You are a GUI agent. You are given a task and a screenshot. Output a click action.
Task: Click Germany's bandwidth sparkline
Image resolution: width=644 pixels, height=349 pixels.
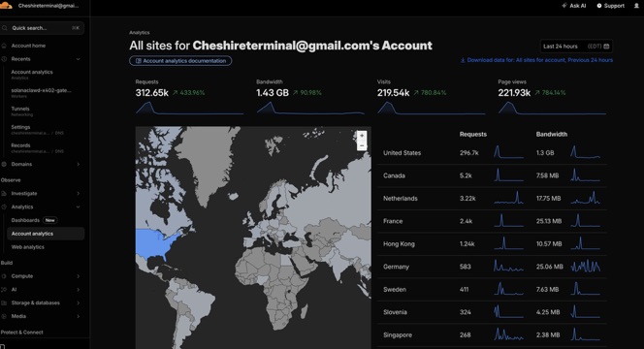(x=585, y=266)
